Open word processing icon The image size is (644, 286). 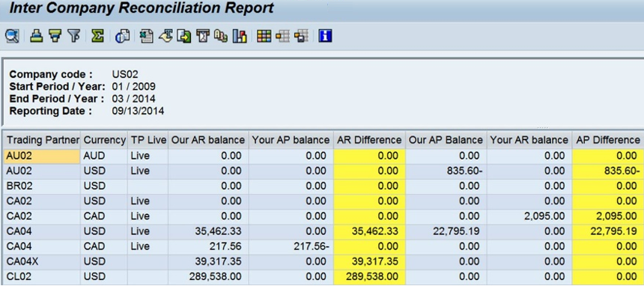pos(166,36)
